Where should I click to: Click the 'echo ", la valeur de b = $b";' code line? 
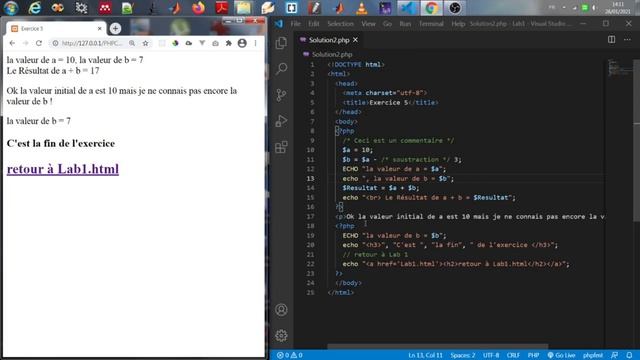point(398,178)
